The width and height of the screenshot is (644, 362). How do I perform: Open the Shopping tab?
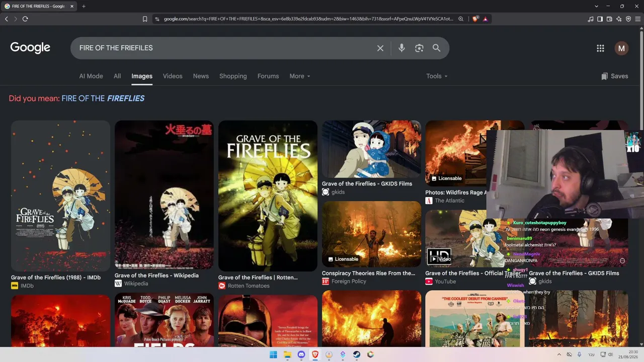point(233,76)
